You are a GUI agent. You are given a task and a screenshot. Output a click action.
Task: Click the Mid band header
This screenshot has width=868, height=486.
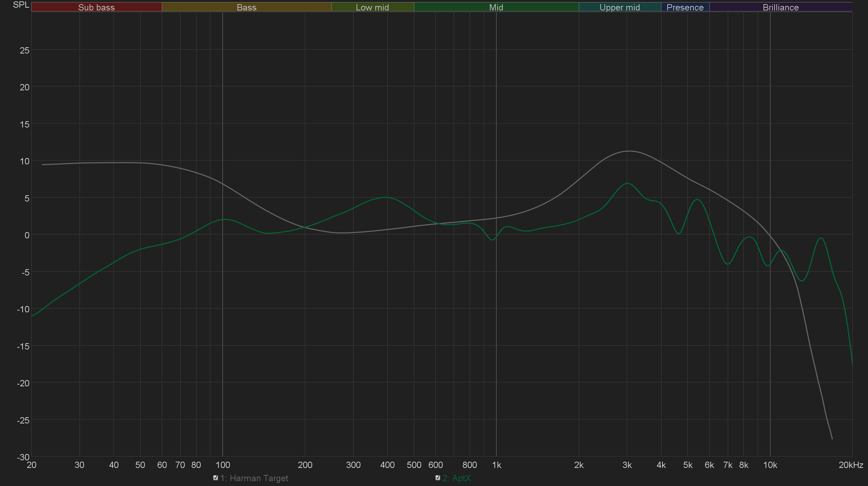coord(496,7)
